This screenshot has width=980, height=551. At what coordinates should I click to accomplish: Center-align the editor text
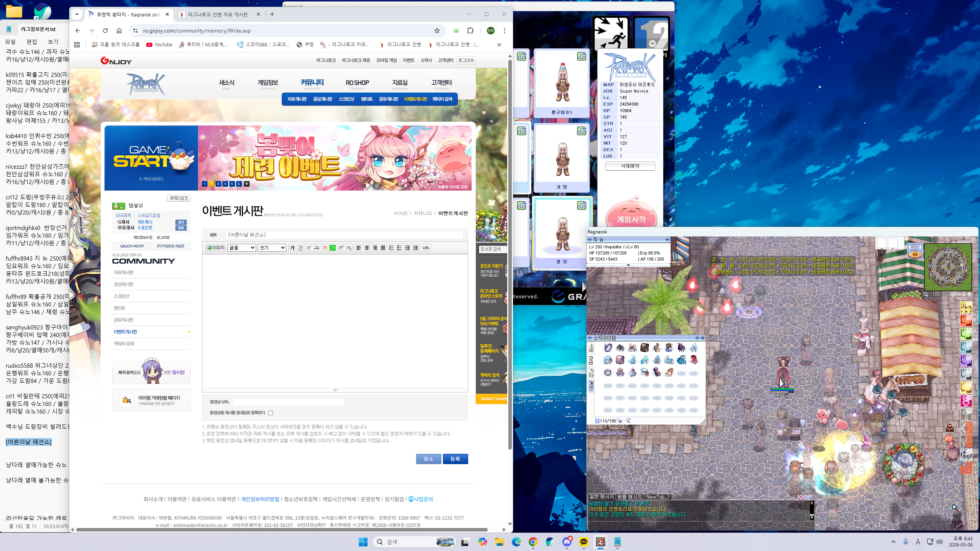tap(367, 248)
